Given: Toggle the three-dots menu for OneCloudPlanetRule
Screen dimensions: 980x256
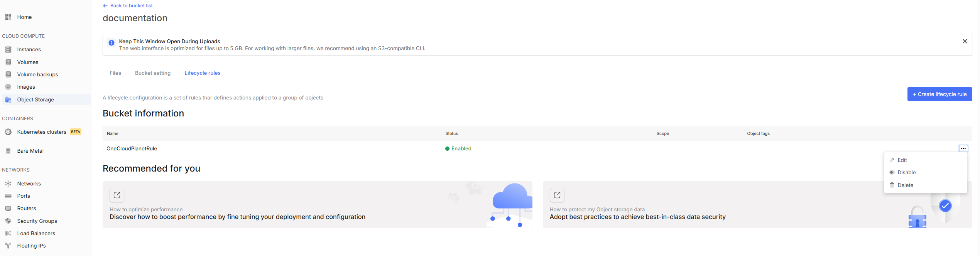Looking at the screenshot, I should click(x=963, y=148).
